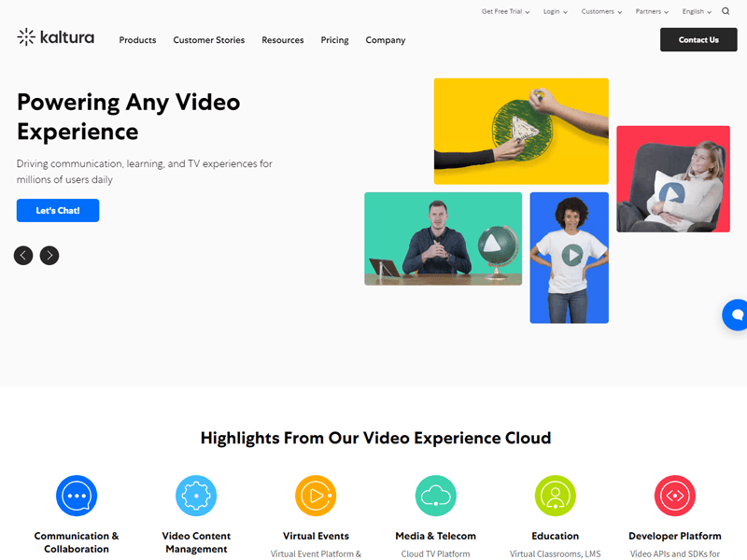747x560 pixels.
Task: Open the search magnifier icon
Action: click(726, 11)
